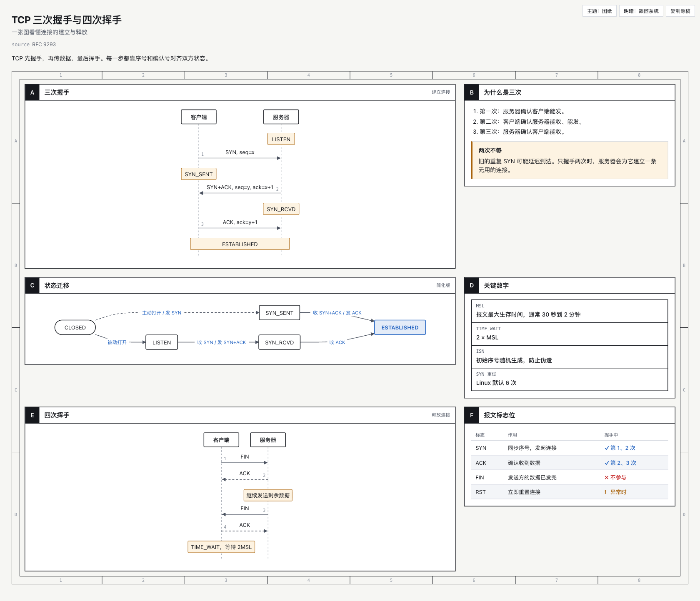Click the D badge beside 关键数字
This screenshot has height=601, width=700.
point(472,285)
